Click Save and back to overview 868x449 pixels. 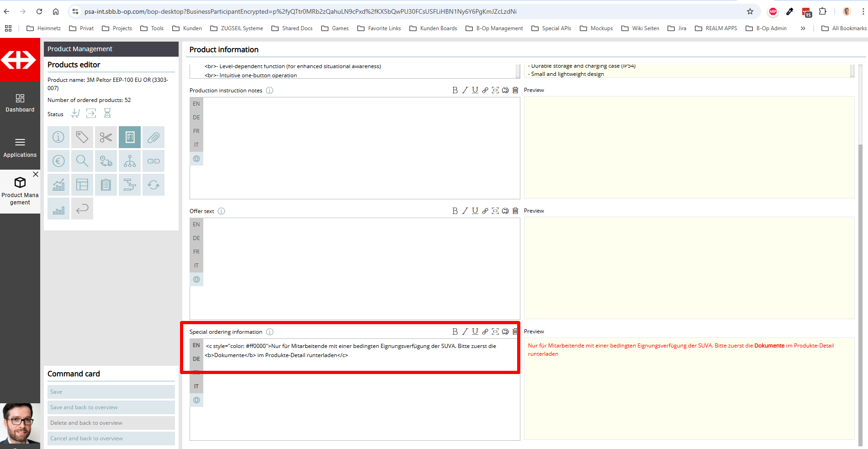111,407
